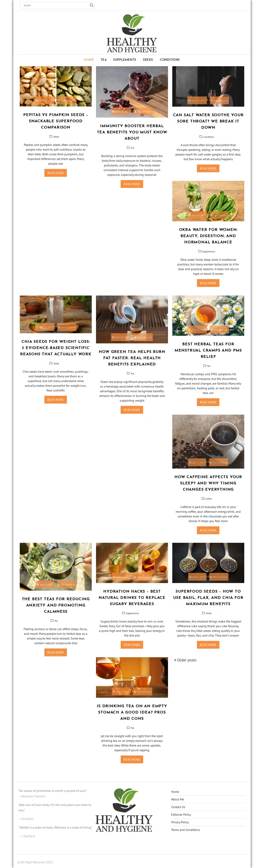Click Read More under caffeine and sleep article

pyautogui.click(x=208, y=530)
